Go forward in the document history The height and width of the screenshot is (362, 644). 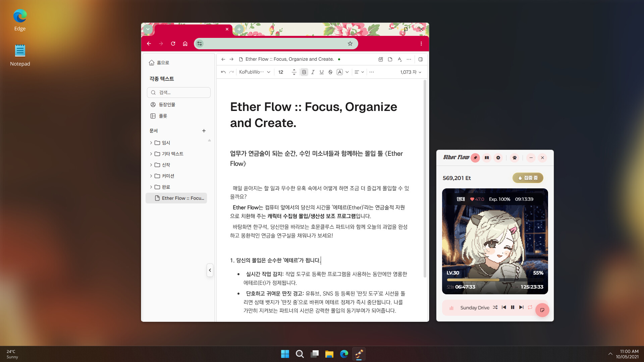231,59
